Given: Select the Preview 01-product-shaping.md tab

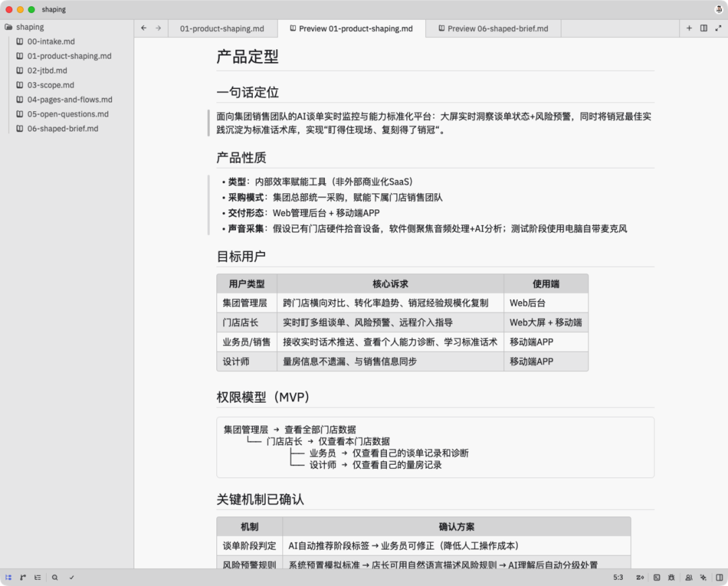Looking at the screenshot, I should [351, 28].
